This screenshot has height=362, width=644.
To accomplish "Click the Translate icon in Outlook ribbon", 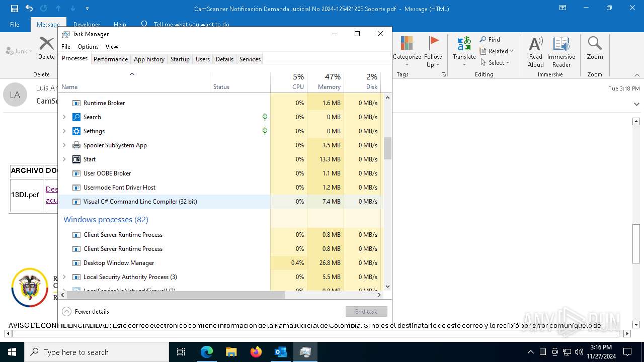I will [x=464, y=43].
